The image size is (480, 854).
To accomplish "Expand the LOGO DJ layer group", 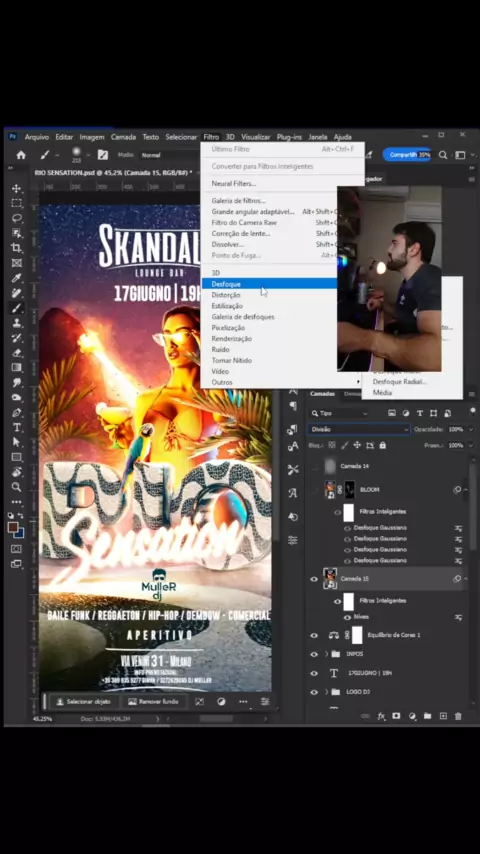I will (327, 692).
